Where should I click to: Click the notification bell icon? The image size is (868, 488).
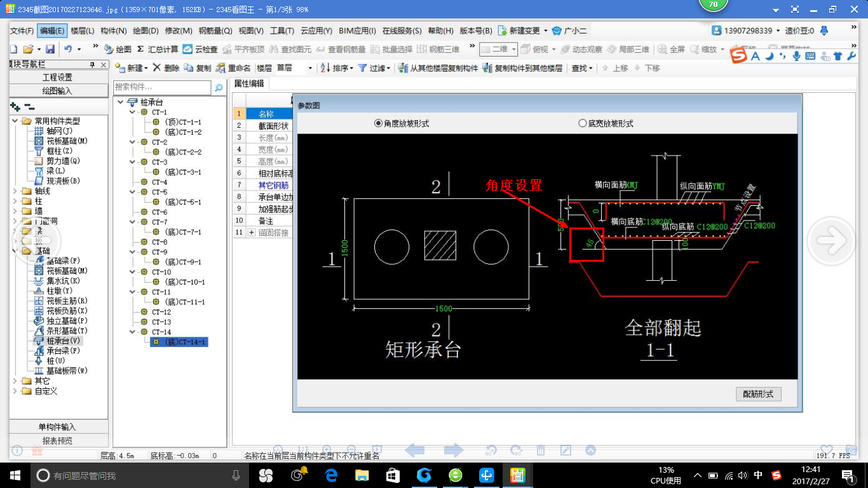[824, 30]
